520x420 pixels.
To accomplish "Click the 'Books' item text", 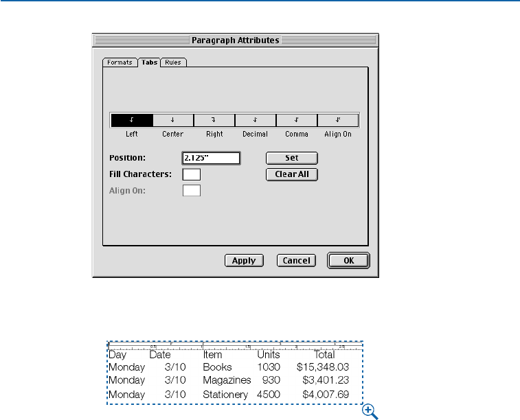I will [217, 367].
